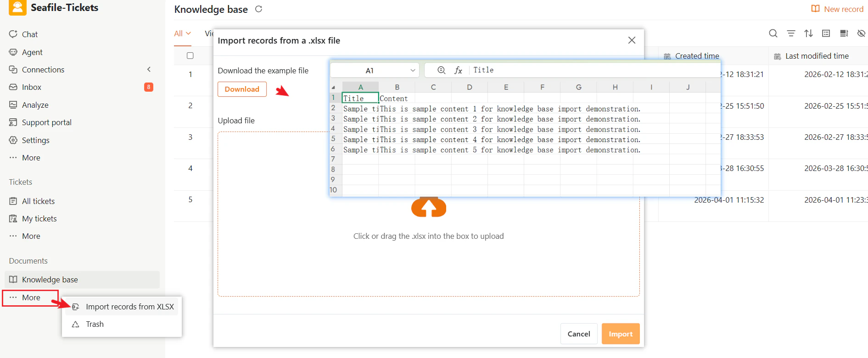Click record row number 2
Screen dimensions: 868x358
190,105
